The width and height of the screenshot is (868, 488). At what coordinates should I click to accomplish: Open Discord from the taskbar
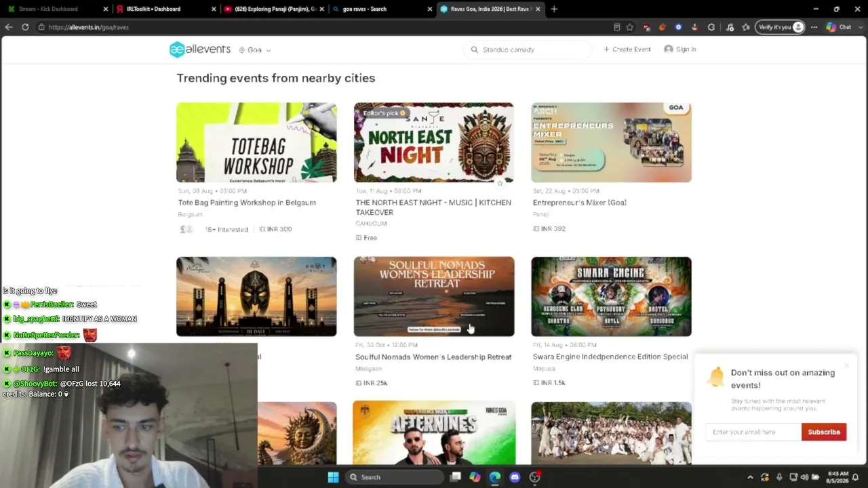click(515, 477)
